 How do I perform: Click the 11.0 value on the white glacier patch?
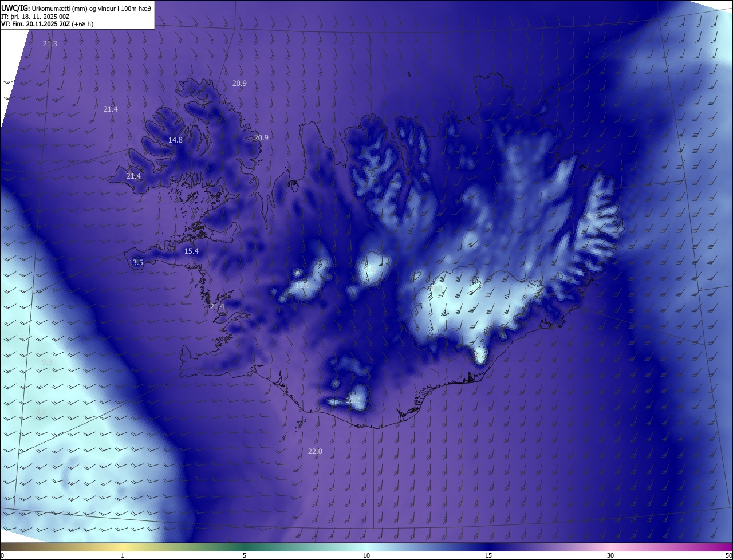click(x=303, y=285)
